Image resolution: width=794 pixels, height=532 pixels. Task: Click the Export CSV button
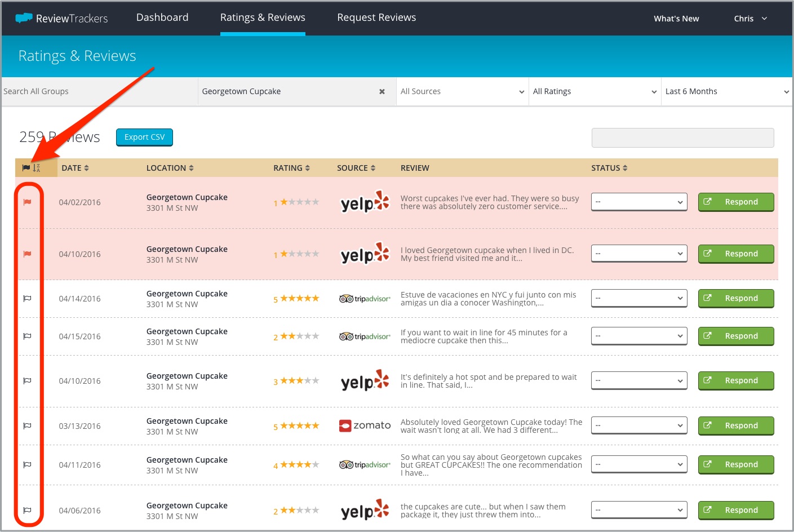click(144, 137)
